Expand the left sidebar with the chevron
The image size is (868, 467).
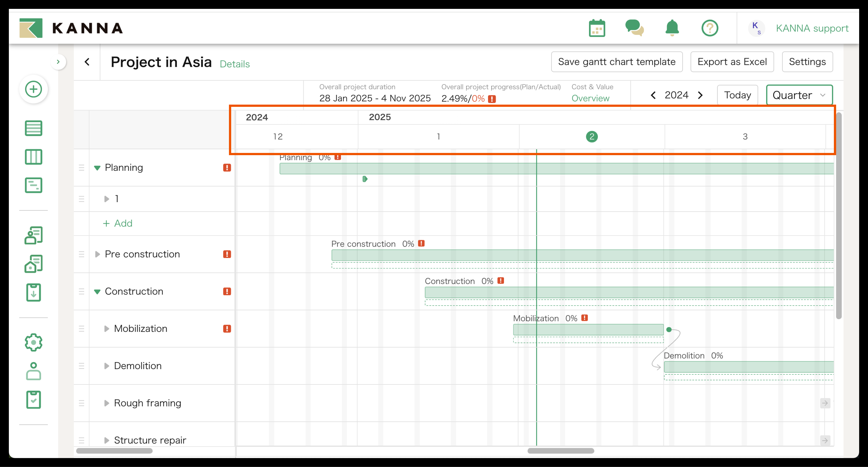coord(58,62)
